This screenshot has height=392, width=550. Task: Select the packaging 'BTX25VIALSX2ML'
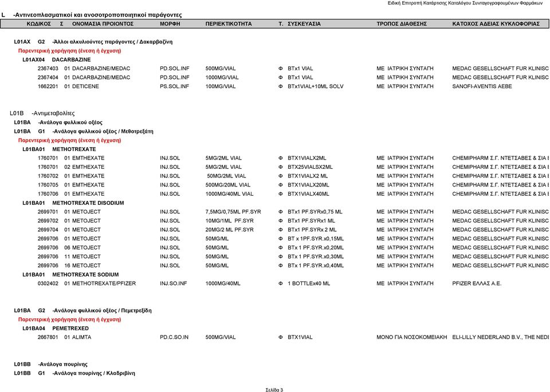310,167
